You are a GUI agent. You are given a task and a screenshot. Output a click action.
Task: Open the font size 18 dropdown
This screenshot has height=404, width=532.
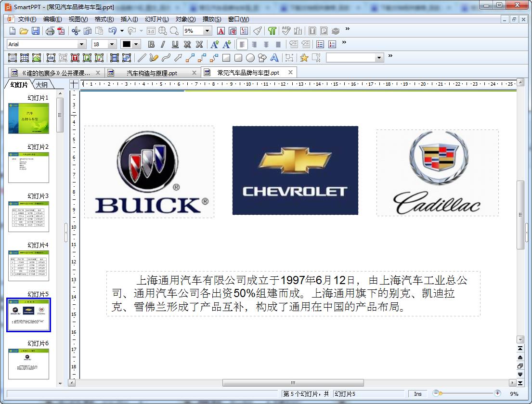112,44
